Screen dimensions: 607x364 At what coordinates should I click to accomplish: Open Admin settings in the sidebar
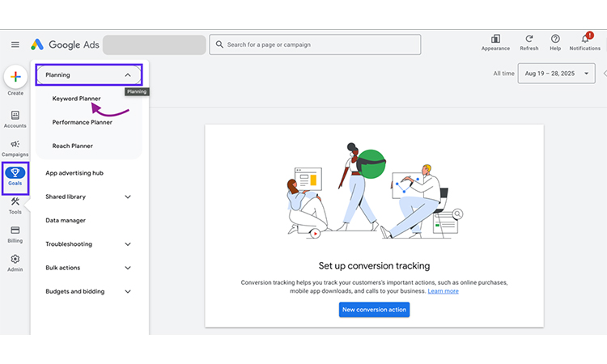click(x=15, y=263)
